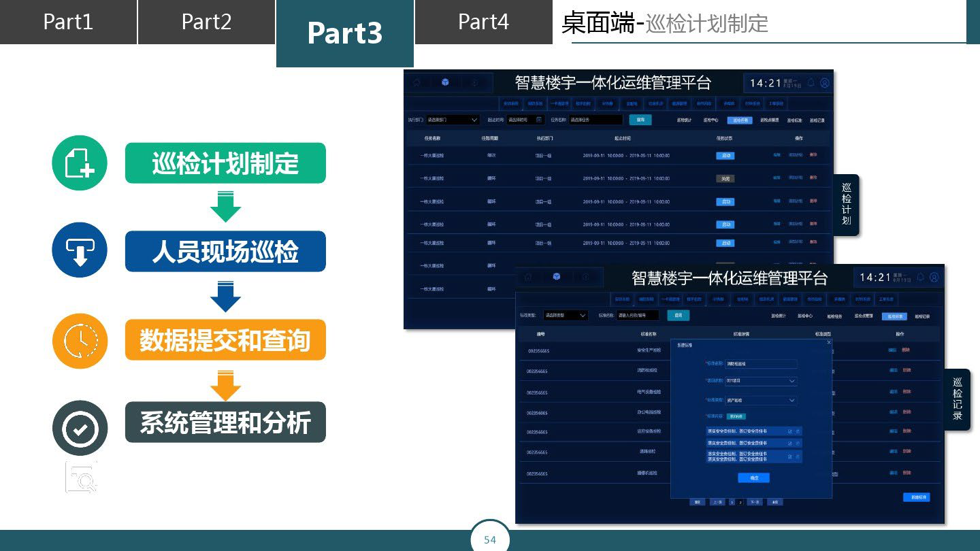Viewport: 980px width, 551px height.
Task: Click the 巡检计划 side label tab
Action: point(847,204)
